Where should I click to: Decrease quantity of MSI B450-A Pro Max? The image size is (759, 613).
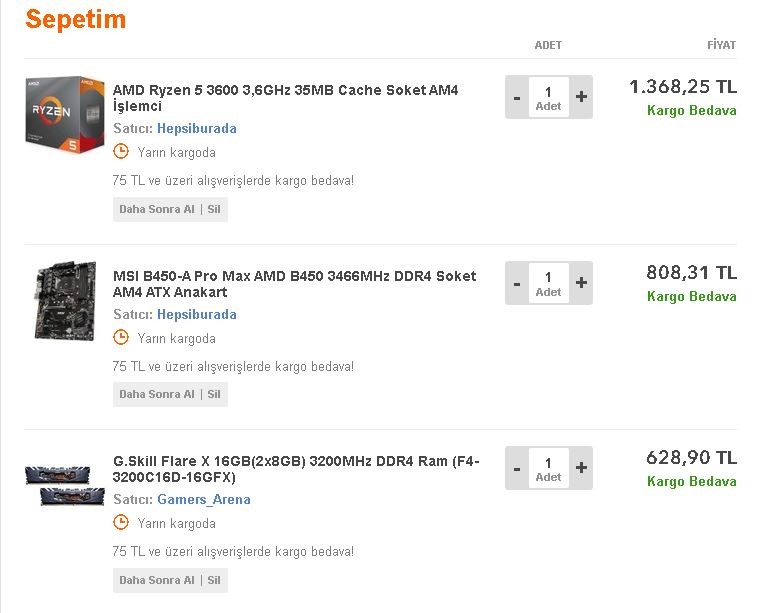pyautogui.click(x=517, y=283)
